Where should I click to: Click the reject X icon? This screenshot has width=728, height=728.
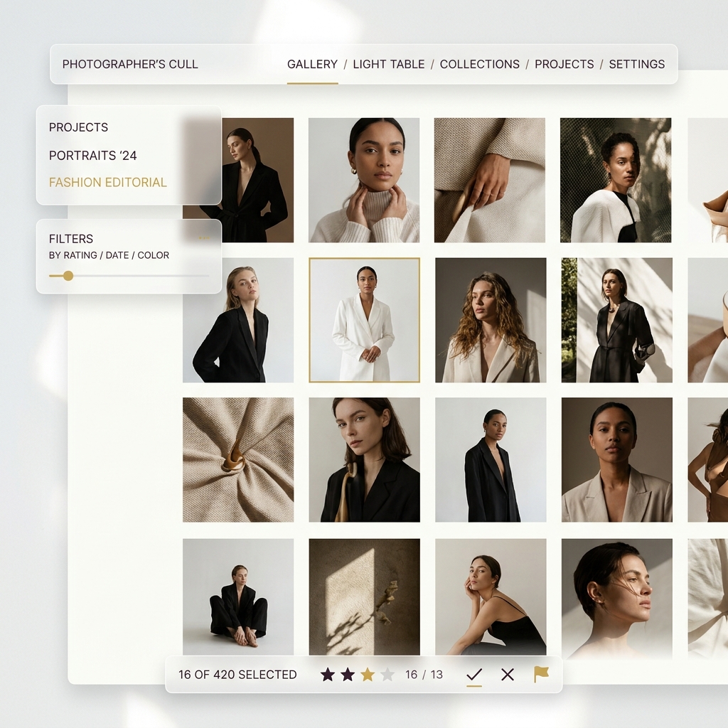508,674
